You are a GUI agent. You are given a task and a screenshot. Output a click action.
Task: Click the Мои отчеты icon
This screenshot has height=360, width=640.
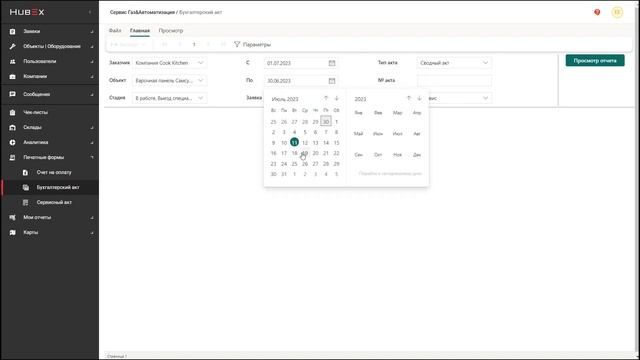12,218
